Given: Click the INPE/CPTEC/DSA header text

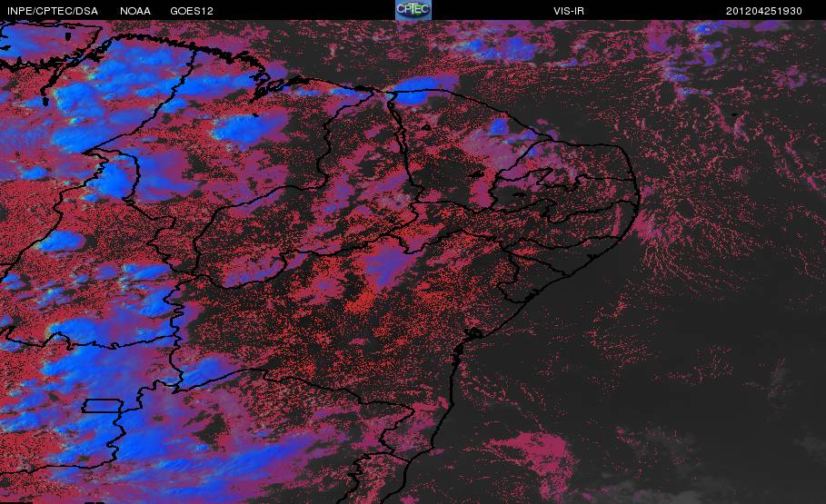Looking at the screenshot, I should (53, 11).
